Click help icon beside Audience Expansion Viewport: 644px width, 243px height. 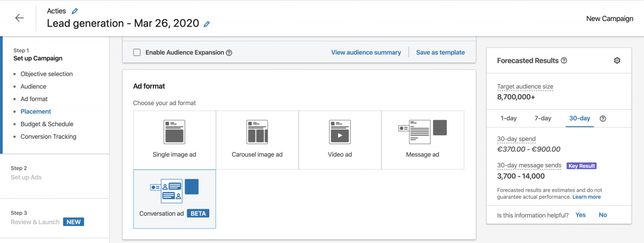pos(229,53)
